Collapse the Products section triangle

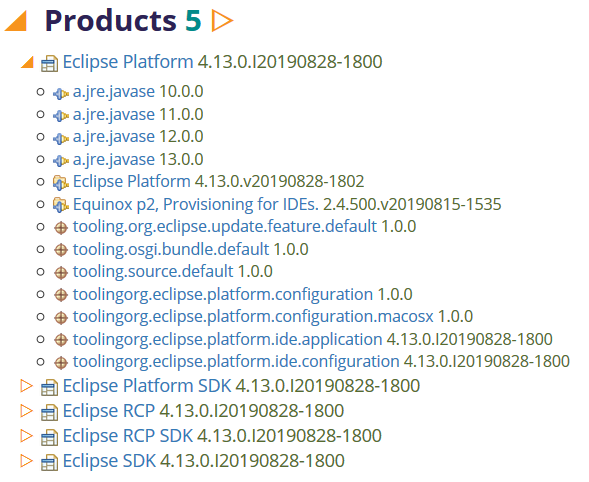pyautogui.click(x=16, y=21)
